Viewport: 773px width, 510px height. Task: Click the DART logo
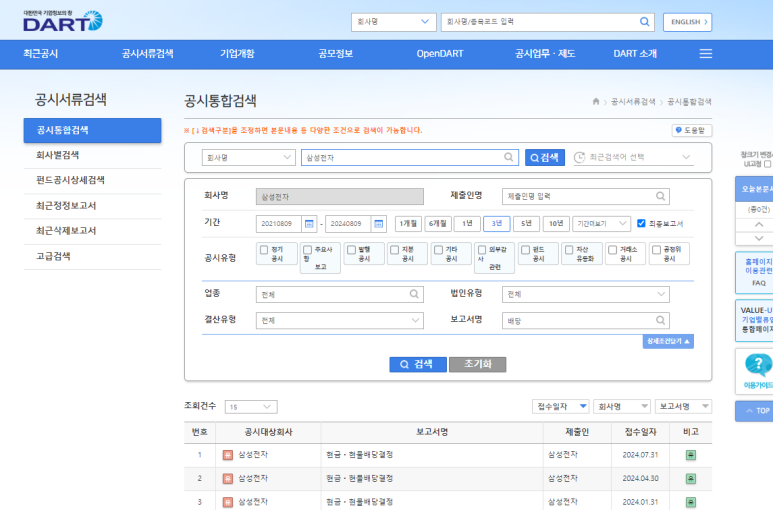pos(63,21)
